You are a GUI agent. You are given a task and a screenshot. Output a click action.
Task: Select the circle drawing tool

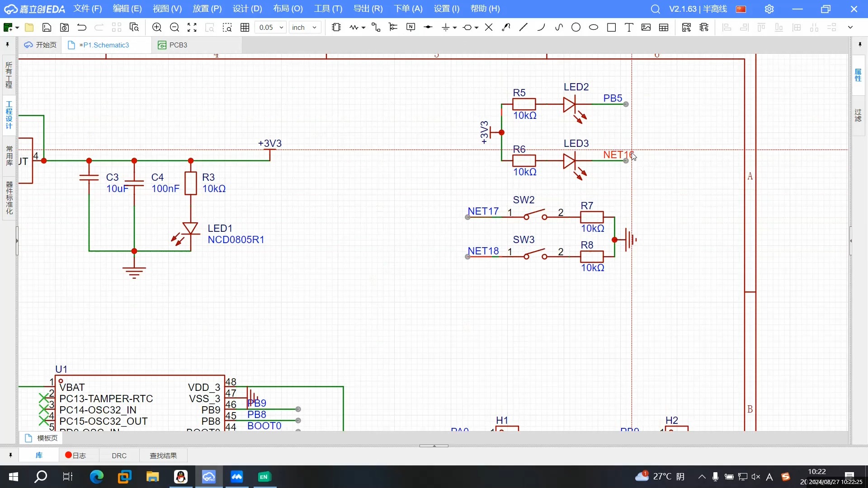tap(576, 28)
